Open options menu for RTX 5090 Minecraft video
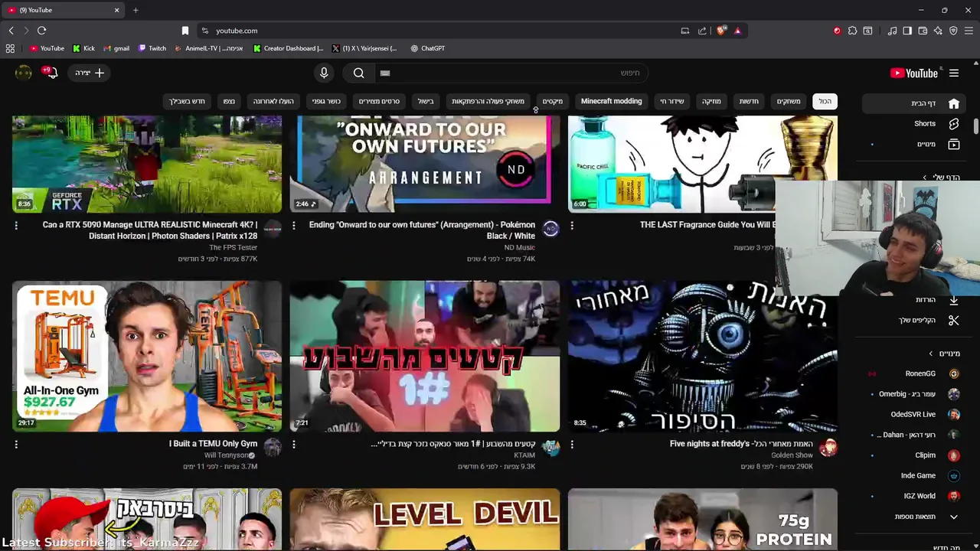Image resolution: width=980 pixels, height=551 pixels. click(x=16, y=225)
